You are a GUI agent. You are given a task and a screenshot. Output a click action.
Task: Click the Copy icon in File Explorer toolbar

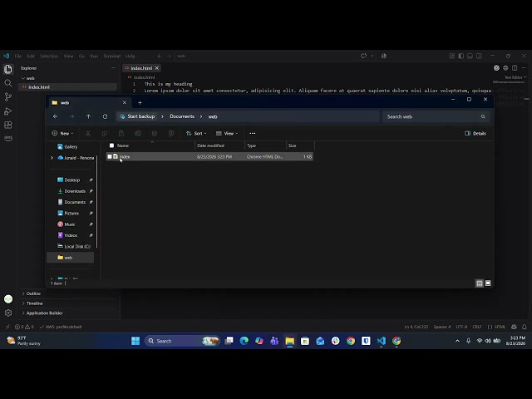[105, 133]
